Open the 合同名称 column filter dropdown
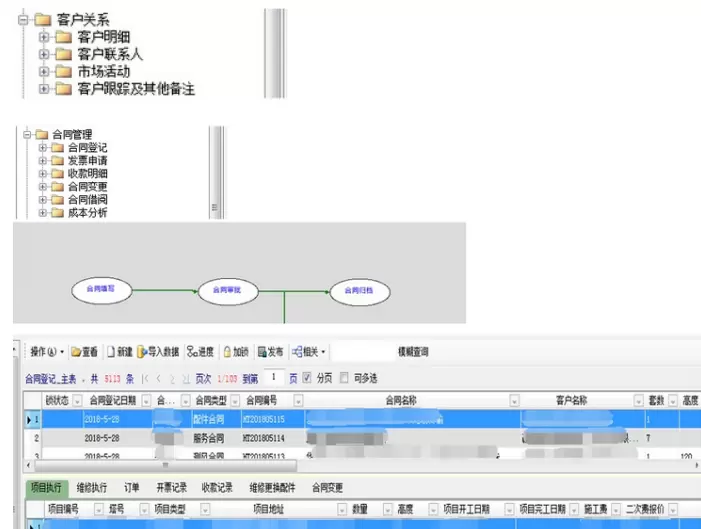The width and height of the screenshot is (701, 529). [513, 401]
